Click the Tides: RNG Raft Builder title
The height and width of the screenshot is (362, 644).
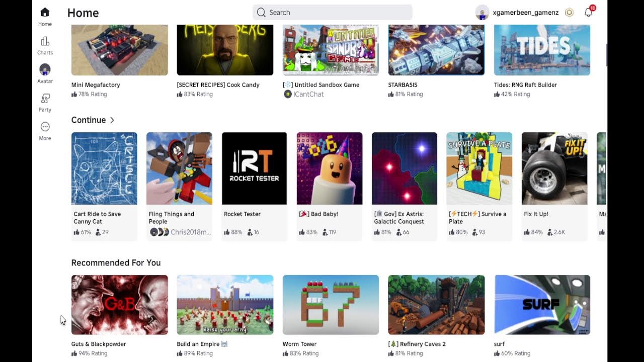click(525, 85)
